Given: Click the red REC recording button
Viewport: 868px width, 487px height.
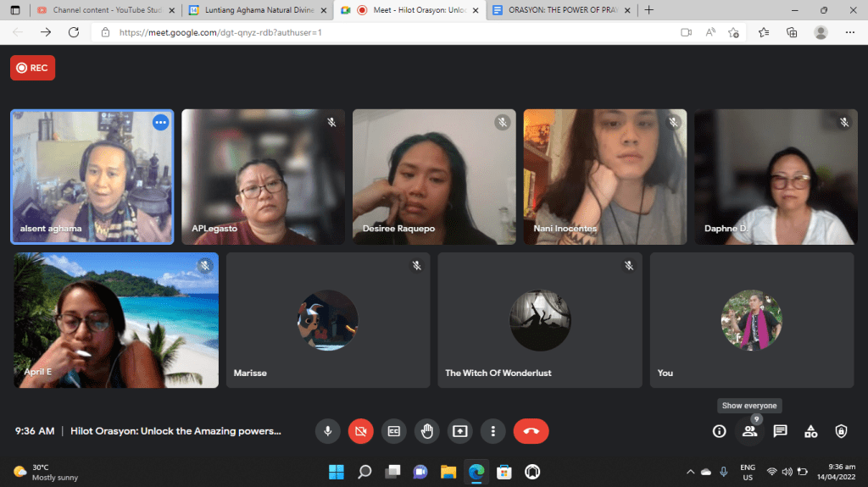Looking at the screenshot, I should pos(32,68).
